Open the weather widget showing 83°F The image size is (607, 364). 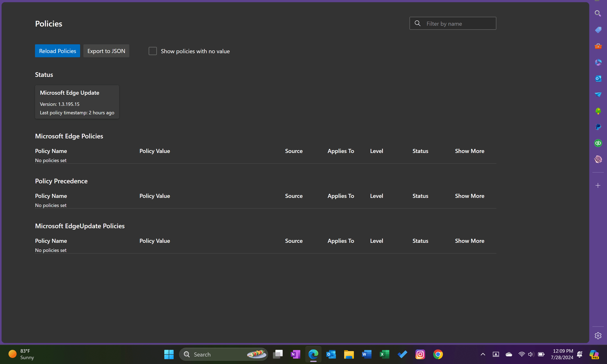click(x=22, y=354)
